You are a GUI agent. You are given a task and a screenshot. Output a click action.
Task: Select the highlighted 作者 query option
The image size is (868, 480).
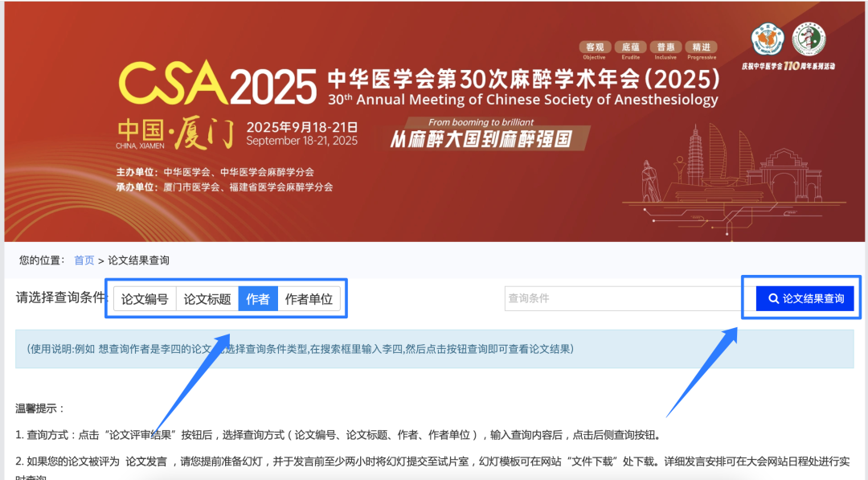click(258, 299)
